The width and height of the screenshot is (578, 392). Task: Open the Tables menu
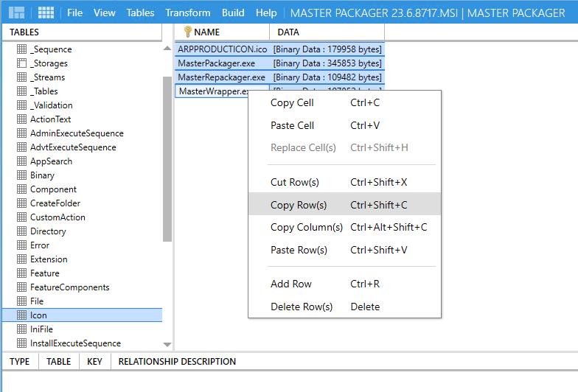140,13
